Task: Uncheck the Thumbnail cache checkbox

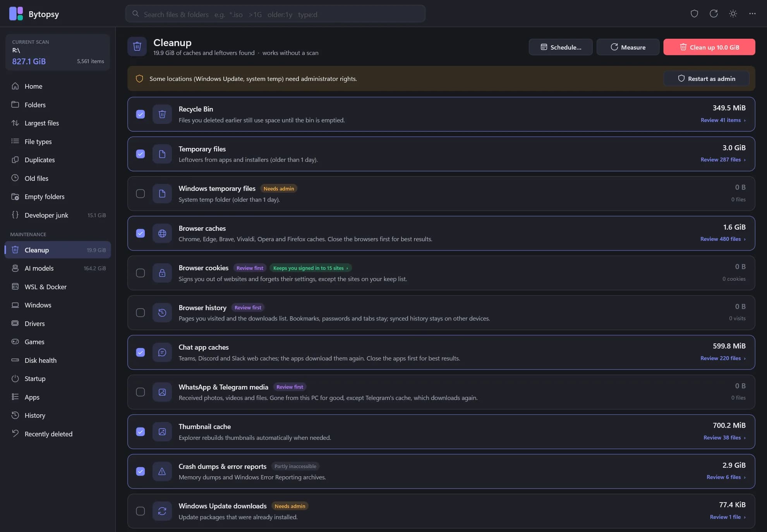Action: 141,432
